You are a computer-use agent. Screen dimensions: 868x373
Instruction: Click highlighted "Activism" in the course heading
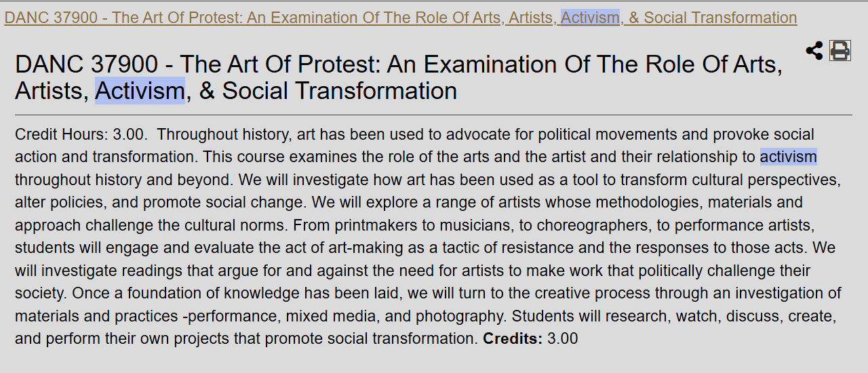[x=140, y=91]
